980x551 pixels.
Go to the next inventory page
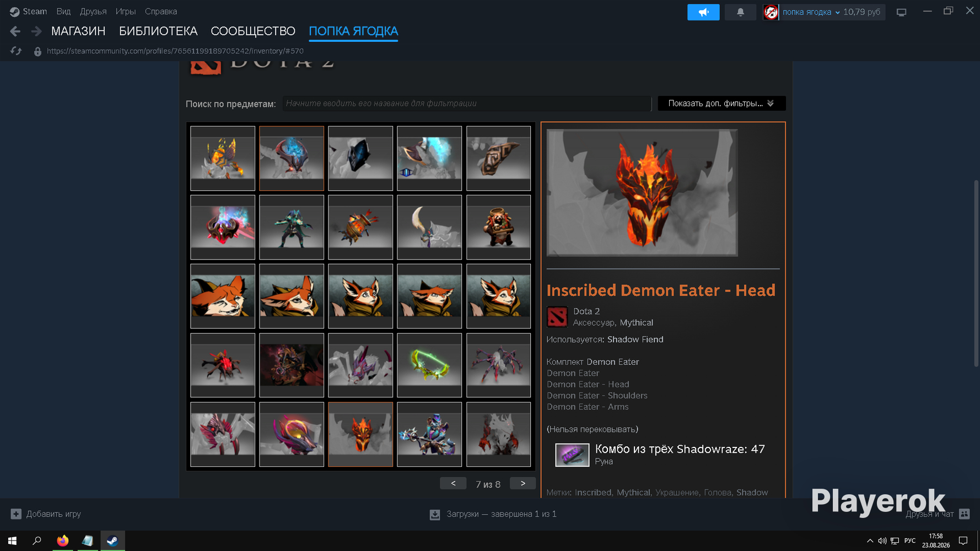click(x=523, y=483)
